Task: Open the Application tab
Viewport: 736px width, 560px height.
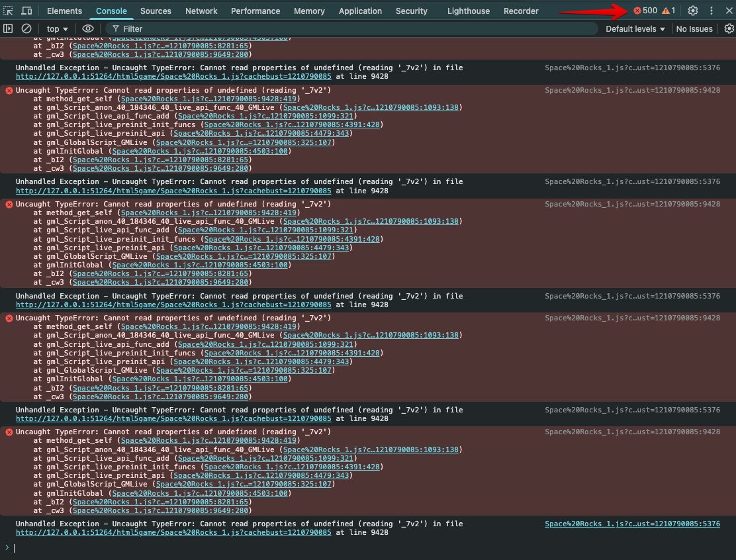Action: click(x=360, y=11)
